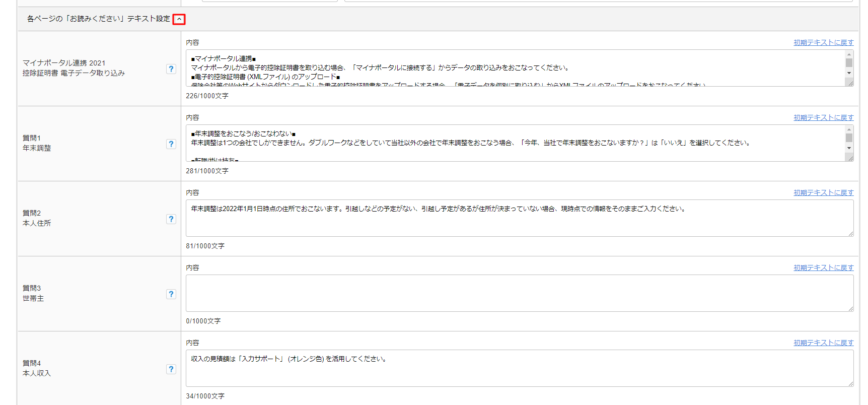
Task: Collapse the お読みください text settings section
Action: [179, 19]
